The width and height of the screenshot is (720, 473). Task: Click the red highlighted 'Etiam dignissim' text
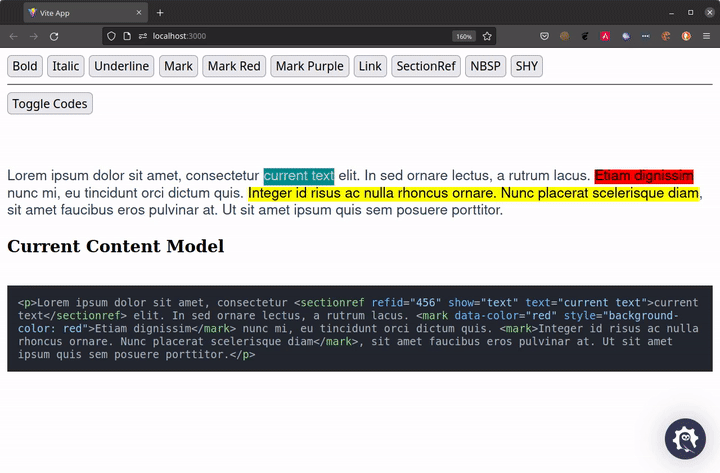click(x=644, y=176)
